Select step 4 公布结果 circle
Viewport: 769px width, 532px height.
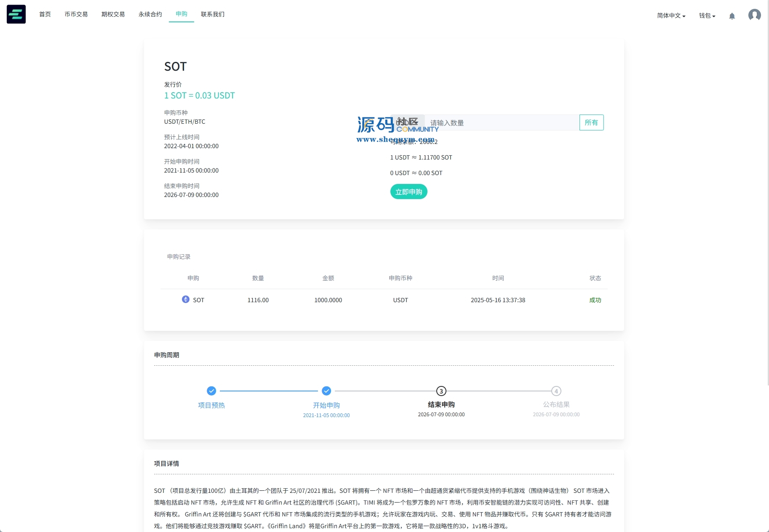(556, 391)
